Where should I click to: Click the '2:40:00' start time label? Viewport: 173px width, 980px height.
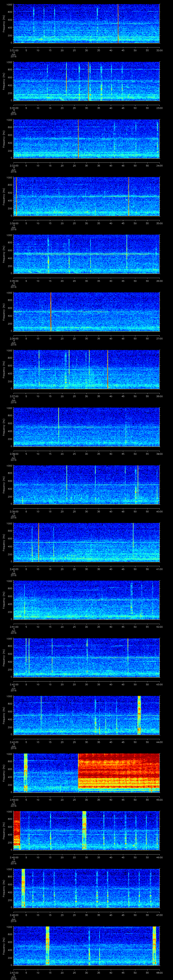coord(14,569)
